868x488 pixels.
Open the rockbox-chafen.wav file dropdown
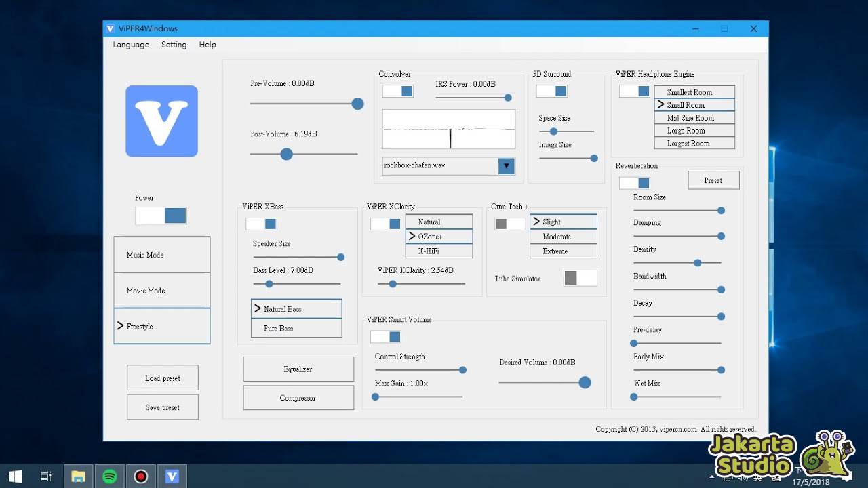[x=505, y=165]
